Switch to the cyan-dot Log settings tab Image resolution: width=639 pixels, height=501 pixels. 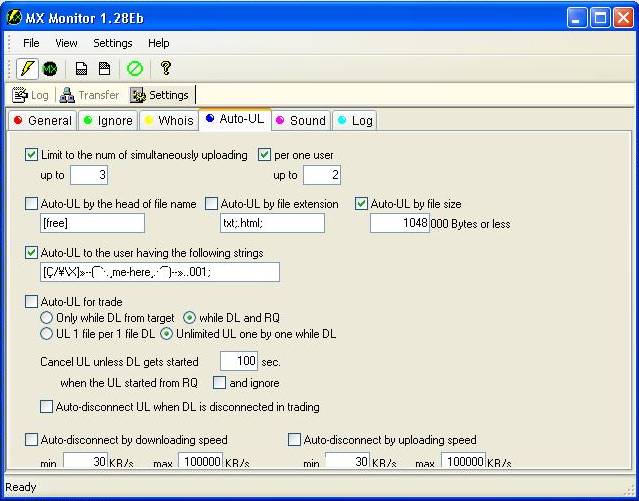[355, 121]
